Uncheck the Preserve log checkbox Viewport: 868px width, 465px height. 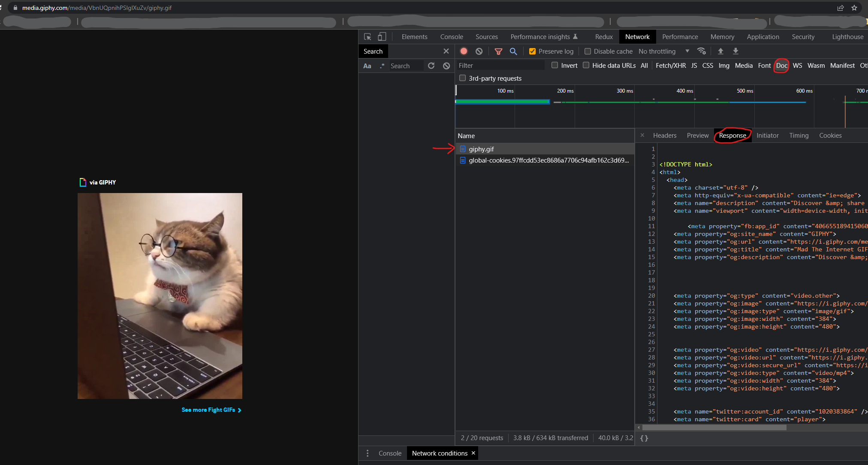click(532, 51)
